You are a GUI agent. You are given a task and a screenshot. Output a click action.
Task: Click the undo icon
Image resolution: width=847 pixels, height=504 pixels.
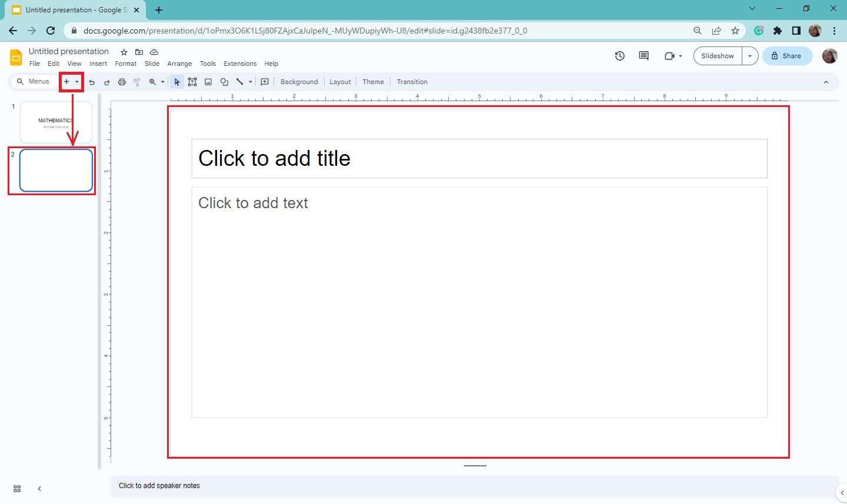[92, 82]
